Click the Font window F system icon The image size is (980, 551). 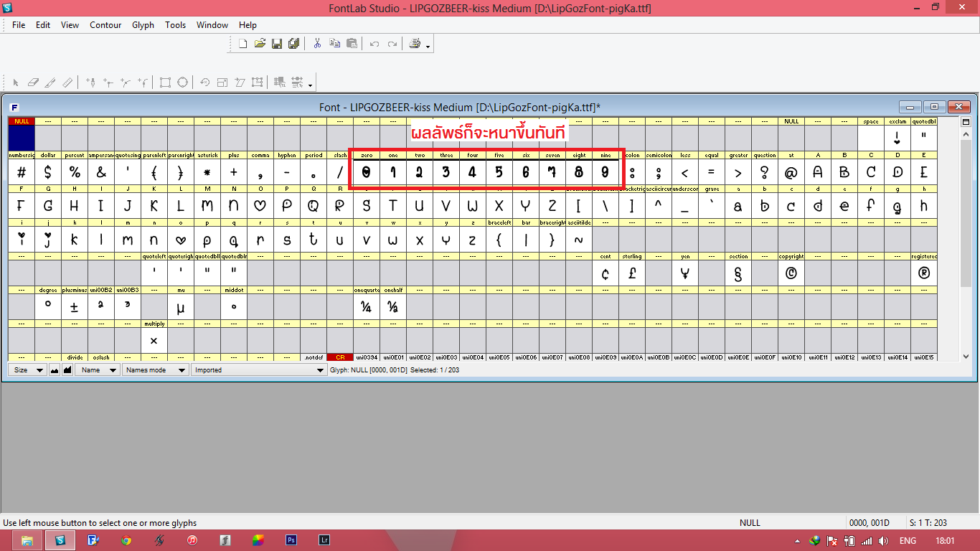coord(14,108)
